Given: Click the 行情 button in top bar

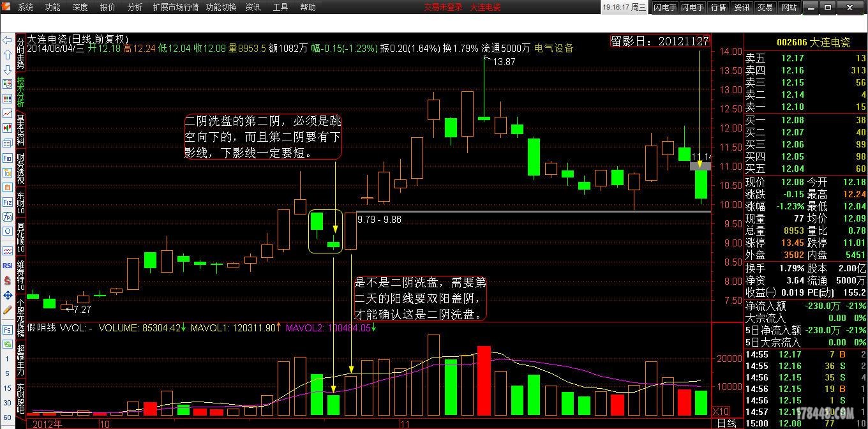Looking at the screenshot, I should click(x=718, y=8).
